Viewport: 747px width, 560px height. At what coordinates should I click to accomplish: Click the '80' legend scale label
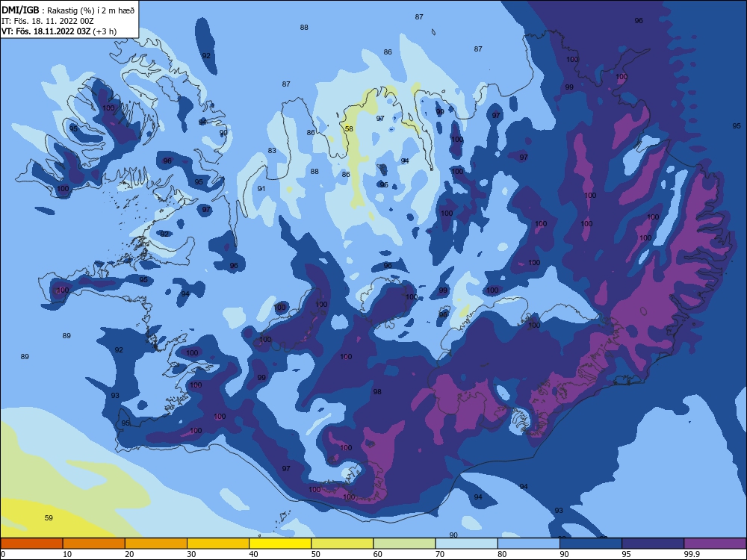[x=502, y=554]
